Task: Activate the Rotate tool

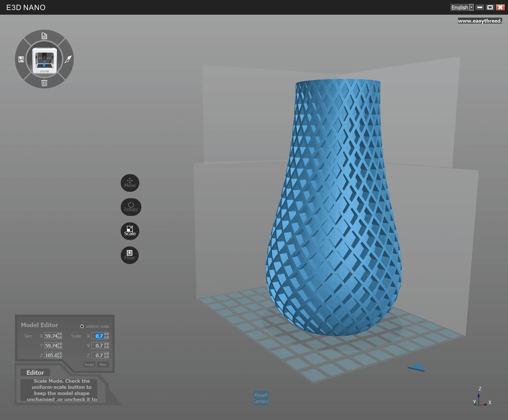Action: [131, 207]
